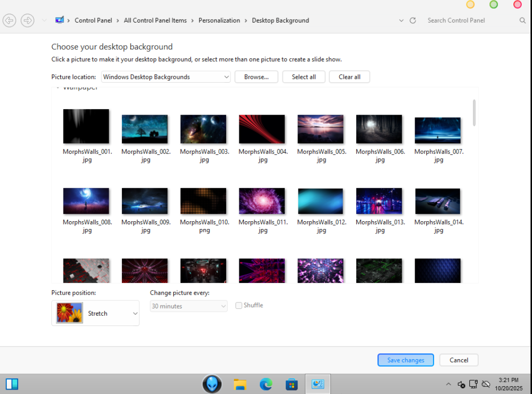Click the Search Control Panel field
Viewport: 532px width, 394px height.
470,21
